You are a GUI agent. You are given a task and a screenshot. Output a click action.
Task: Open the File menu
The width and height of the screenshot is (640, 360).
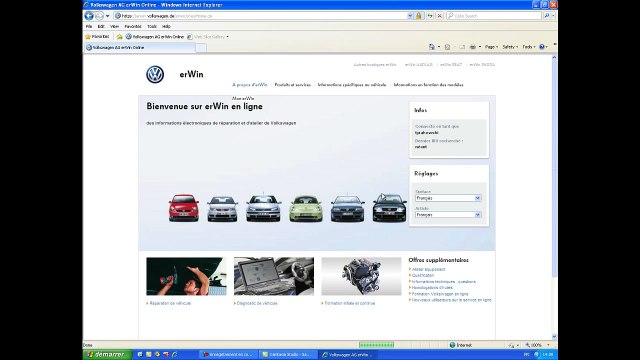tap(89, 27)
